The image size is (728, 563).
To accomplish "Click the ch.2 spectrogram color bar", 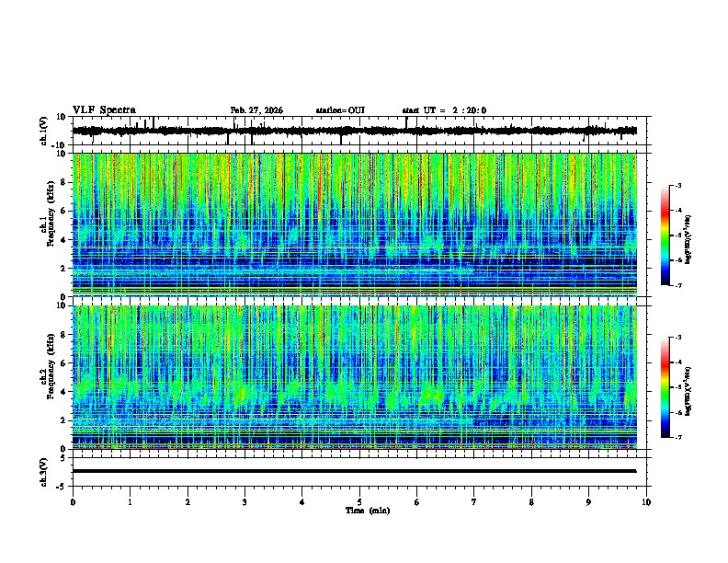I will (665, 387).
